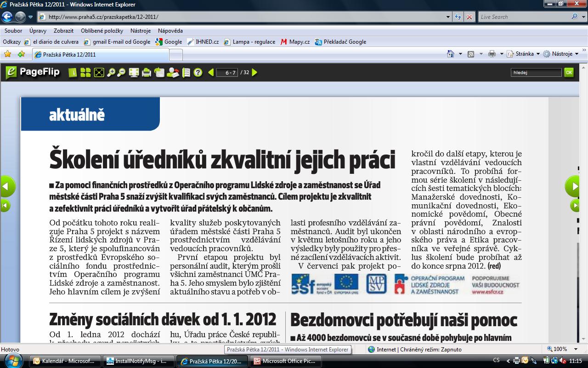588x368 pixels.
Task: Click the browser Forward button
Action: tap(20, 17)
